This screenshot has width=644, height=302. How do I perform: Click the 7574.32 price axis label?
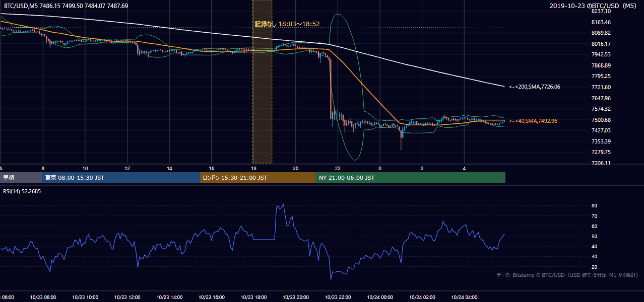pos(601,109)
